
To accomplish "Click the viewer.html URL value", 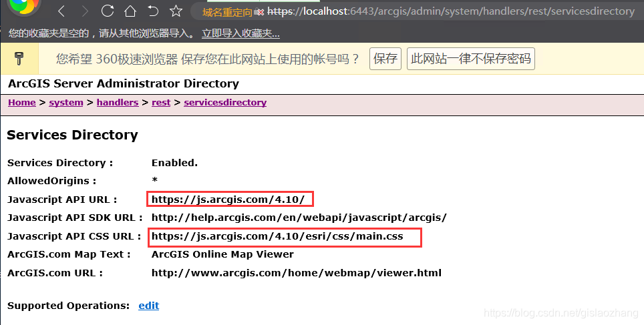I will 297,273.
